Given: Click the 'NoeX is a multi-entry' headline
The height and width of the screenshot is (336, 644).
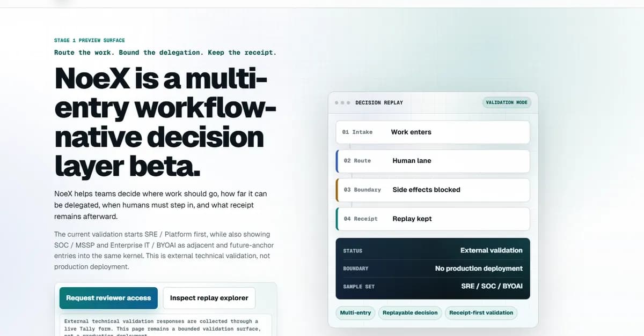Looking at the screenshot, I should (x=165, y=123).
